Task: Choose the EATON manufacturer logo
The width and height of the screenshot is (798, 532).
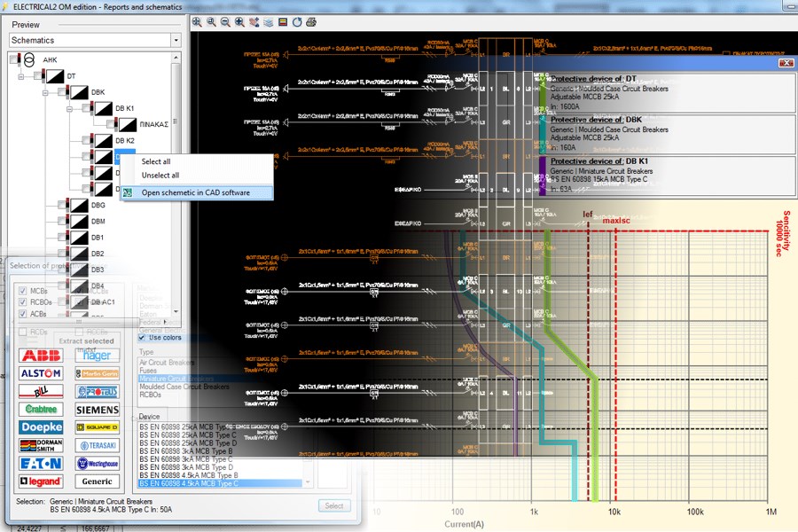Action: tap(41, 463)
